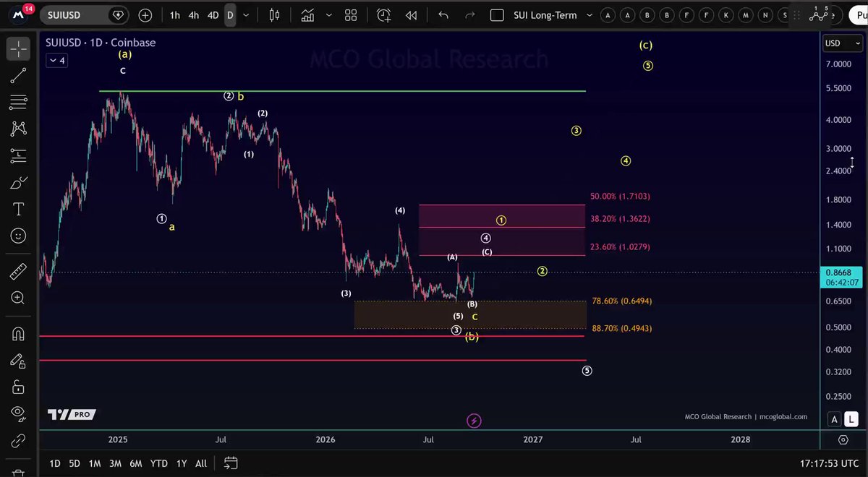Select the crosshair cursor tool
The height and width of the screenshot is (477, 868).
[x=18, y=49]
